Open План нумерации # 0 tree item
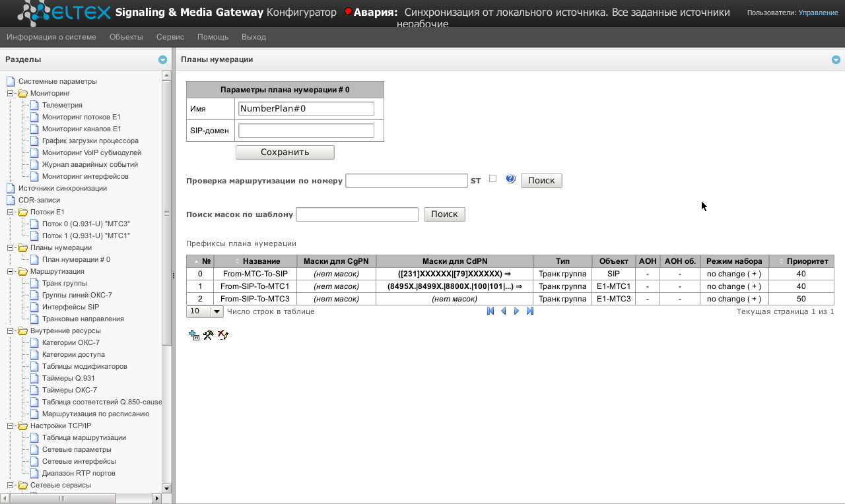Screen dimensions: 845x504 click(76, 259)
